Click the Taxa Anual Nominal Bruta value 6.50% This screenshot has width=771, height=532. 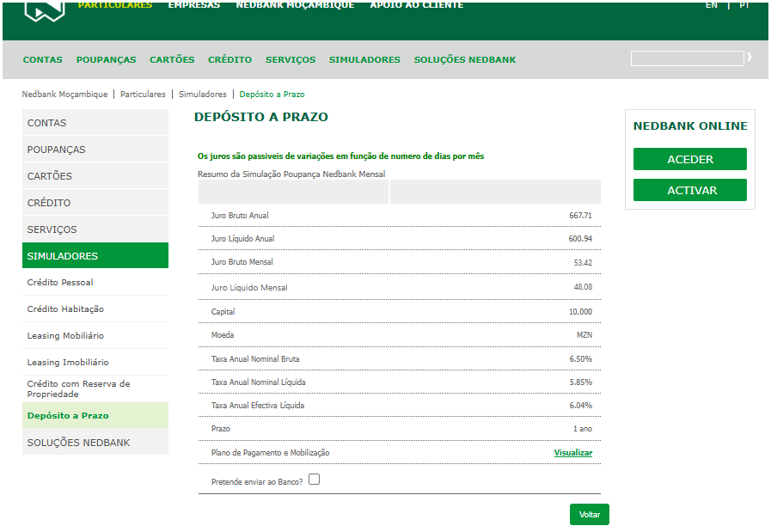[x=581, y=359]
